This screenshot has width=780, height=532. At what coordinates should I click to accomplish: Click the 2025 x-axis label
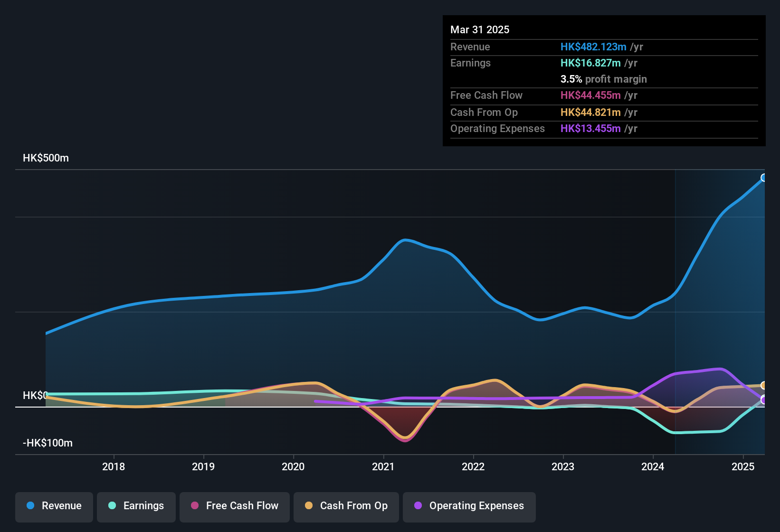click(743, 466)
